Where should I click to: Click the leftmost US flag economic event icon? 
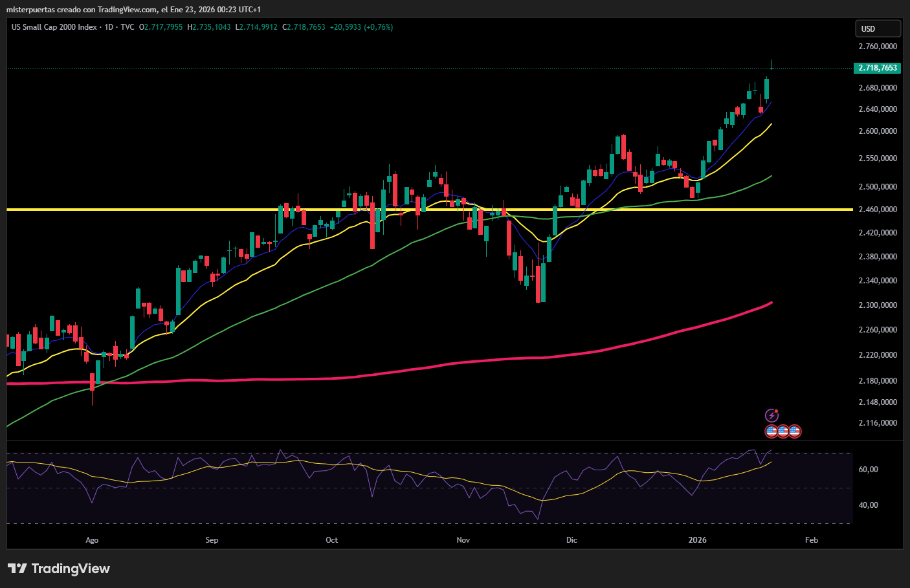(771, 431)
